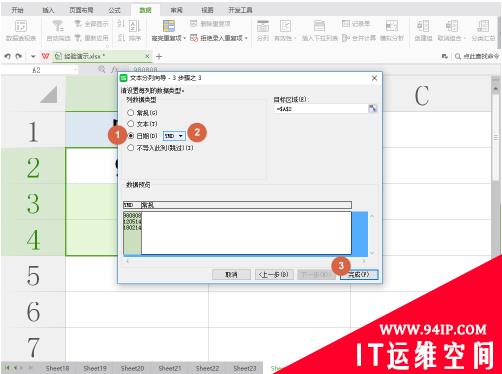The width and height of the screenshot is (502, 374).
Task: Click the 取消 button in the wizard
Action: (231, 275)
